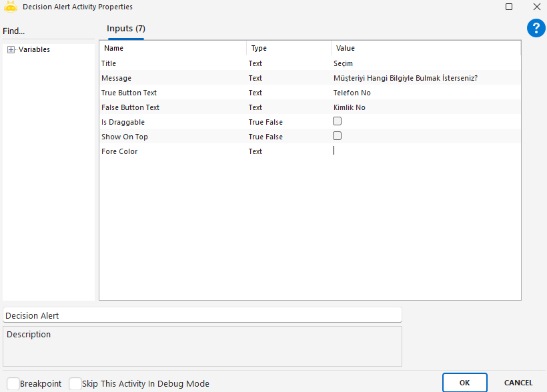The height and width of the screenshot is (392, 547).
Task: Maximize the properties window
Action: point(509,7)
